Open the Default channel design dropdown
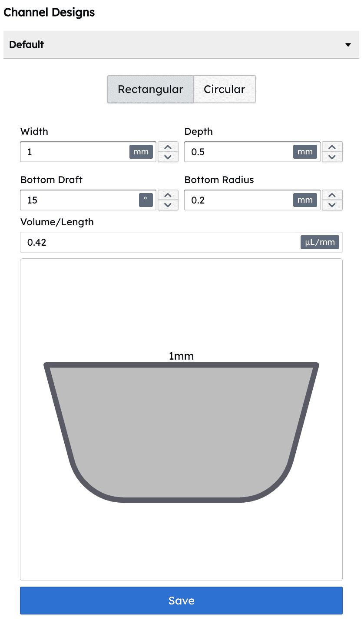The height and width of the screenshot is (621, 364). (x=181, y=45)
